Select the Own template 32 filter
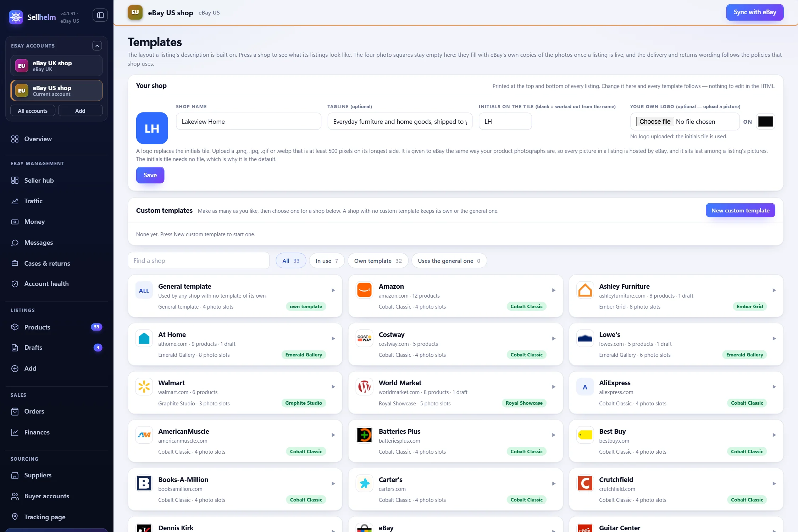 click(x=378, y=261)
